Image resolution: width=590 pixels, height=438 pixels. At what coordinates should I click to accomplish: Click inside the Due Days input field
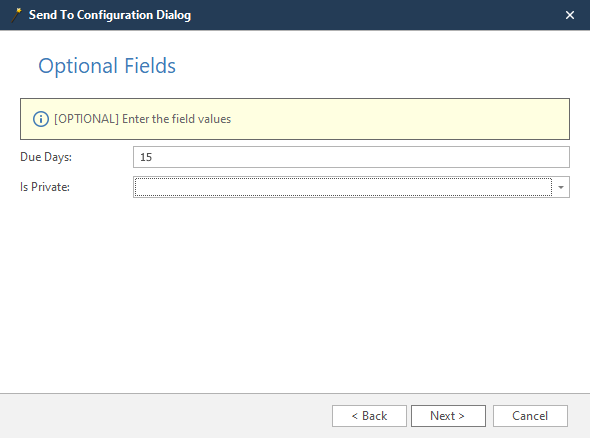click(351, 157)
